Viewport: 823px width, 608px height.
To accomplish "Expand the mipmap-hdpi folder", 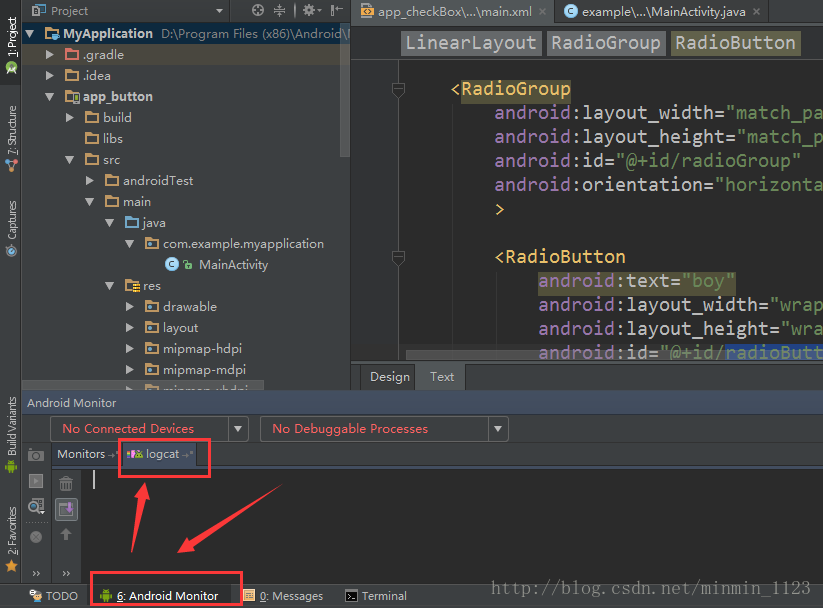I will point(130,349).
